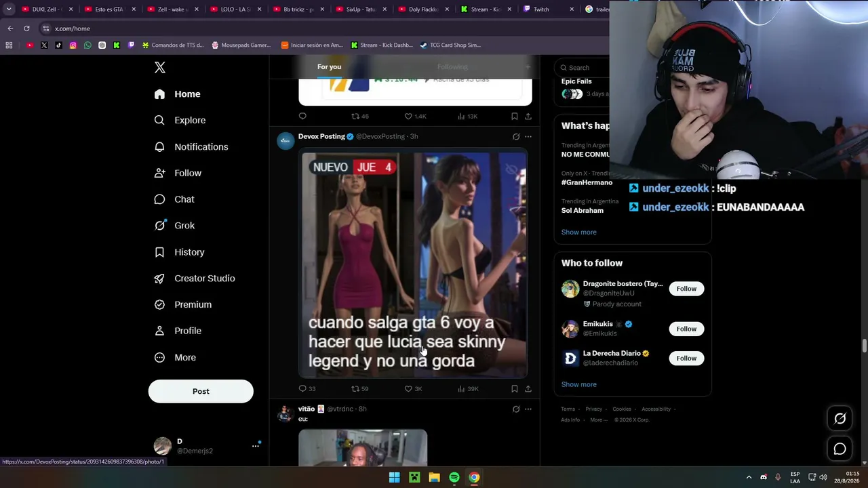View analytics of the 13K views post
Viewport: 868px width, 488px height.
tap(467, 116)
